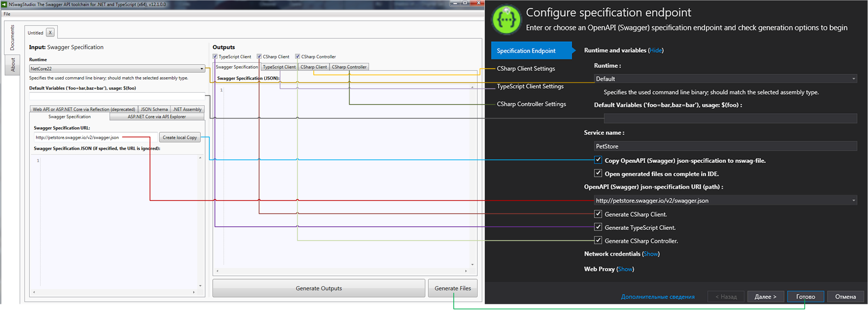The height and width of the screenshot is (316, 868).
Task: Go to CSharp Controller Settings step
Action: pos(531,104)
